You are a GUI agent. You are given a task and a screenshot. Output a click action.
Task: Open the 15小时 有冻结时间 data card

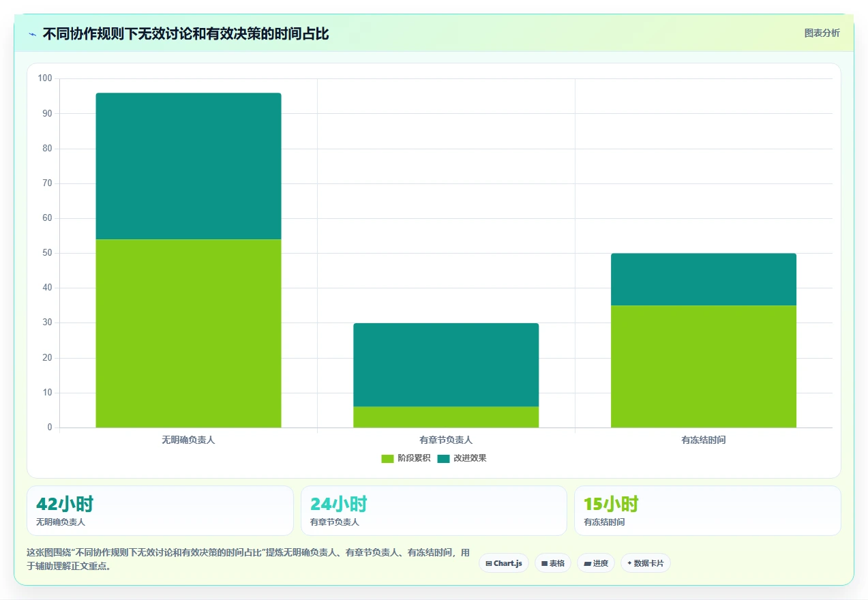pos(708,511)
